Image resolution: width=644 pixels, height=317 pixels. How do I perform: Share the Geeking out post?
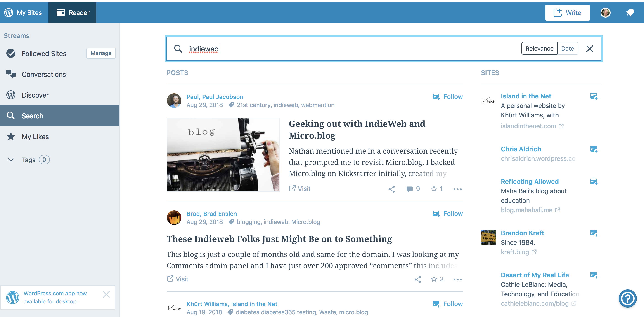point(391,189)
